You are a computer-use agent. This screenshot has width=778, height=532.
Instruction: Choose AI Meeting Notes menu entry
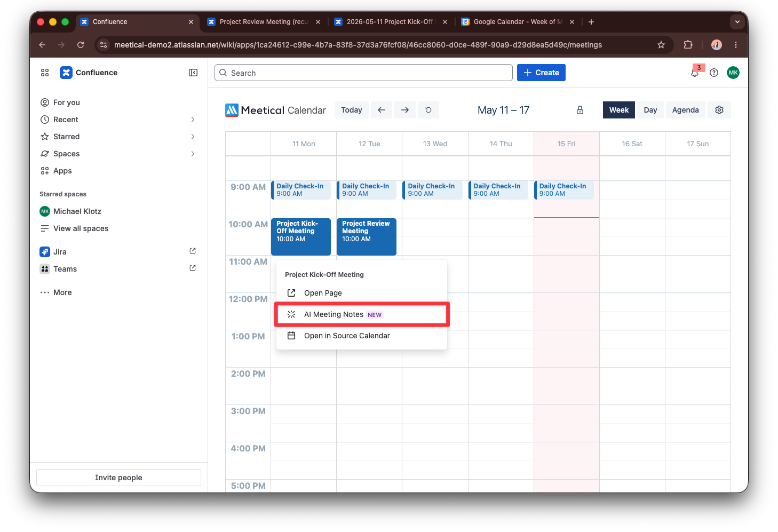pyautogui.click(x=362, y=314)
